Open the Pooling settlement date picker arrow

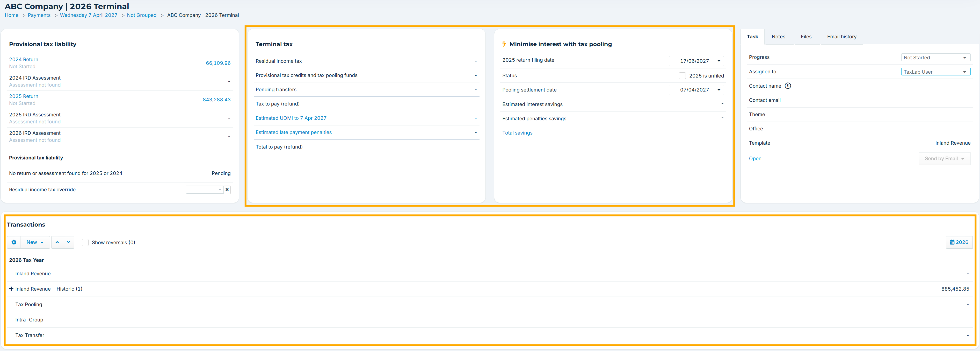click(719, 90)
